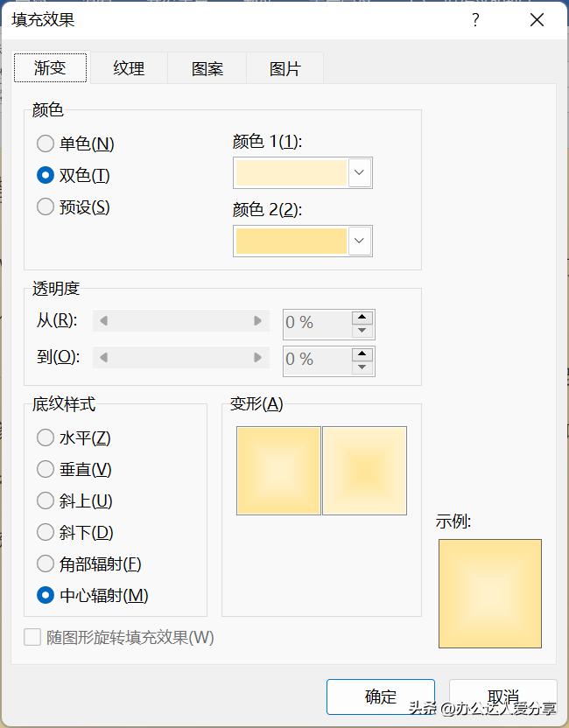
Task: Open the 颜色 2 dropdown
Action: tap(358, 241)
